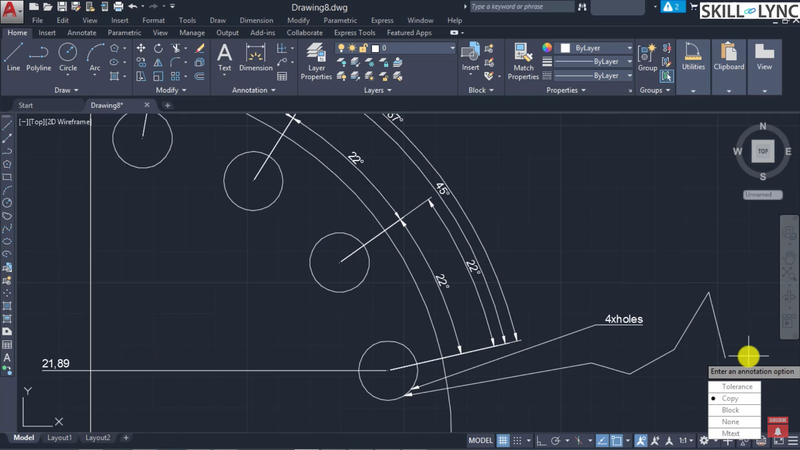Expand the Utilities panel
The image size is (800, 450).
pos(693,59)
